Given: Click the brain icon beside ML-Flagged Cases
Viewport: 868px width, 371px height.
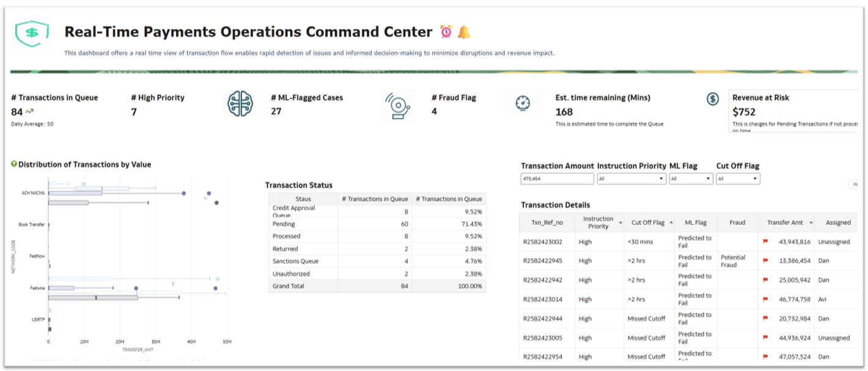Looking at the screenshot, I should [241, 103].
